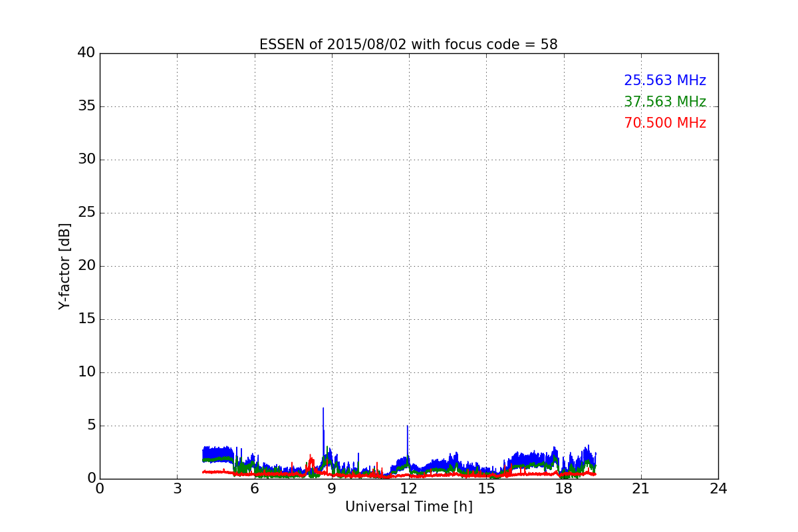Select the 37.563 MHz legend label

[x=665, y=102]
